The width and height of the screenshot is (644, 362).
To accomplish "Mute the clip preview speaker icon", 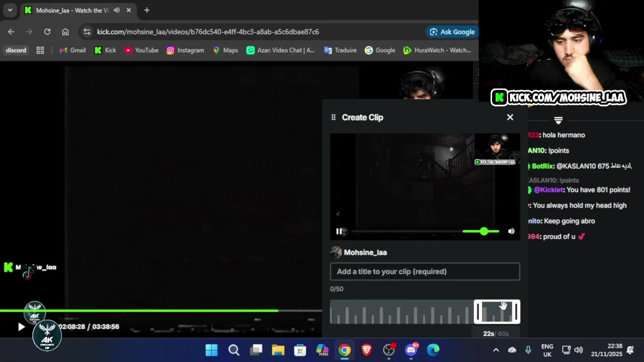I will coord(511,231).
